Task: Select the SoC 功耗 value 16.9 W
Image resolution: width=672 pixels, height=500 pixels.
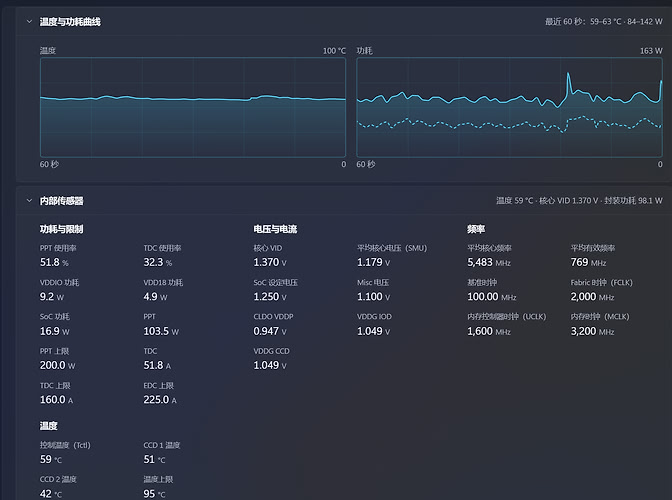Action: (x=54, y=331)
